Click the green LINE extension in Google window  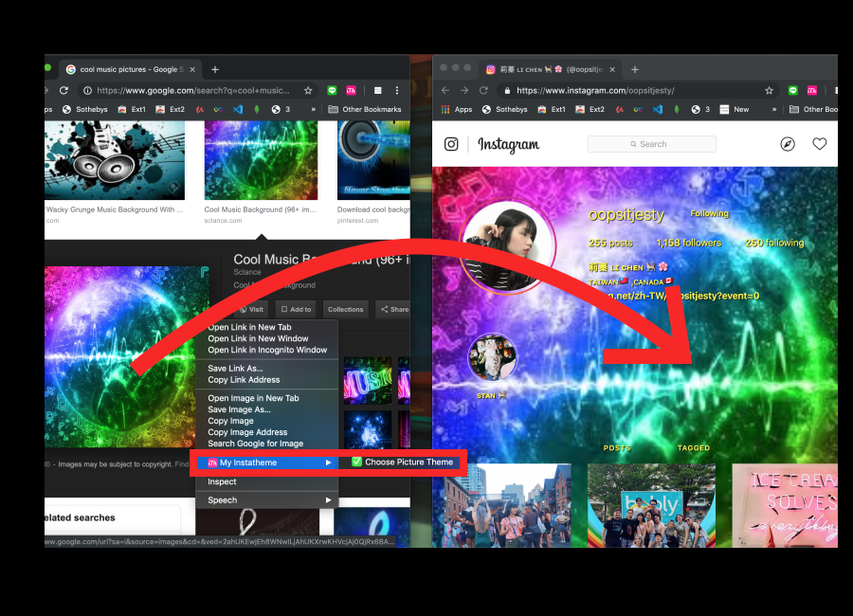click(x=332, y=90)
